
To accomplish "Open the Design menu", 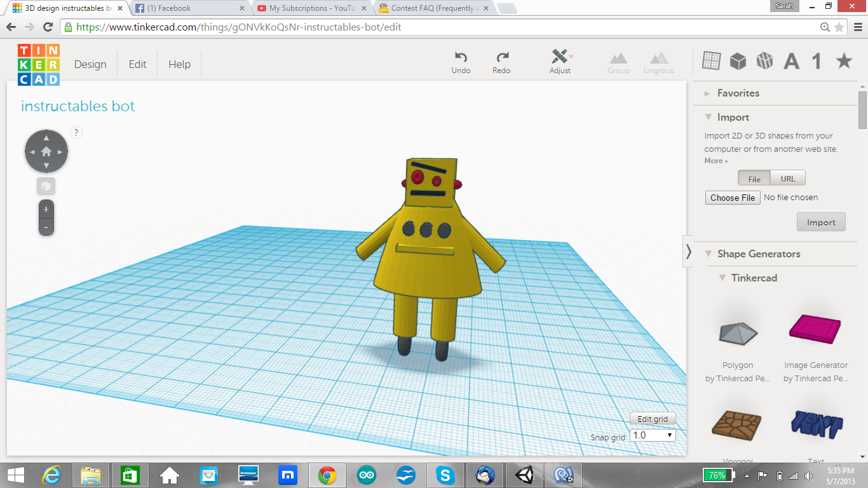I will [90, 64].
